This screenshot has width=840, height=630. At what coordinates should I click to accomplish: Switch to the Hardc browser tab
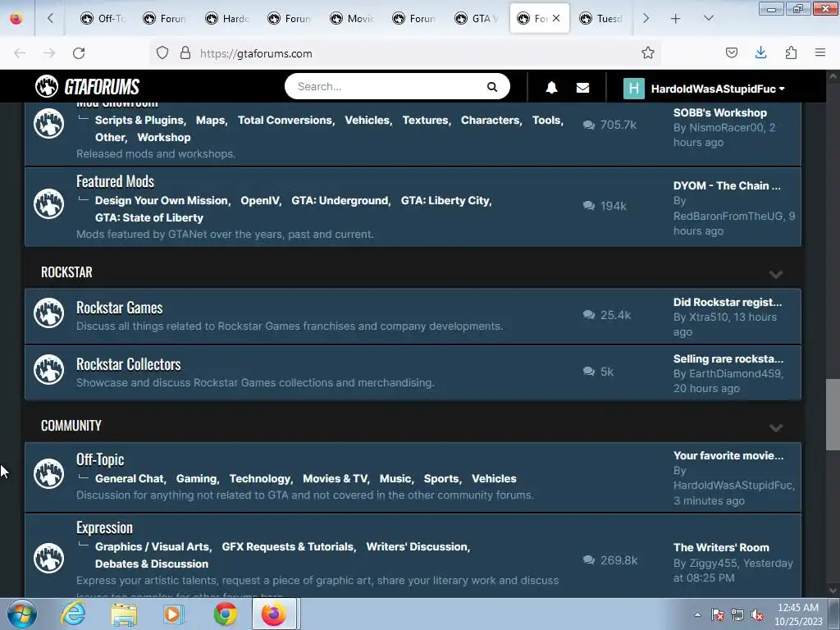point(228,18)
